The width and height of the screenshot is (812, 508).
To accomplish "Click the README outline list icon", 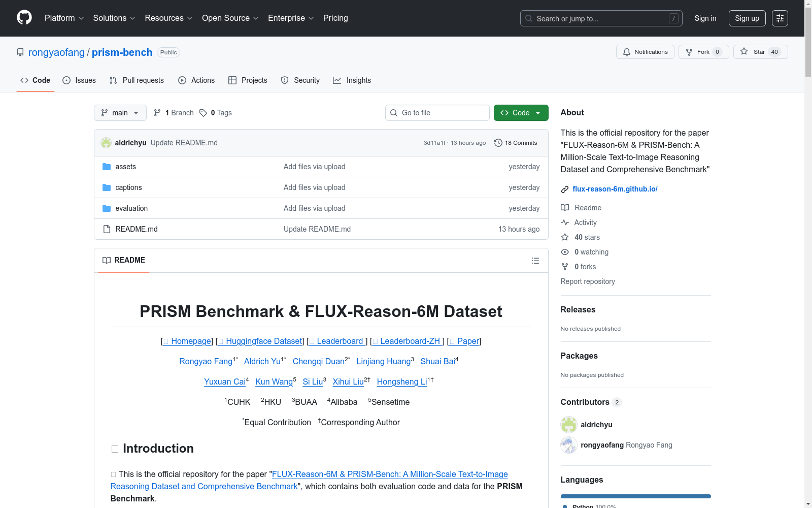I will [x=535, y=261].
